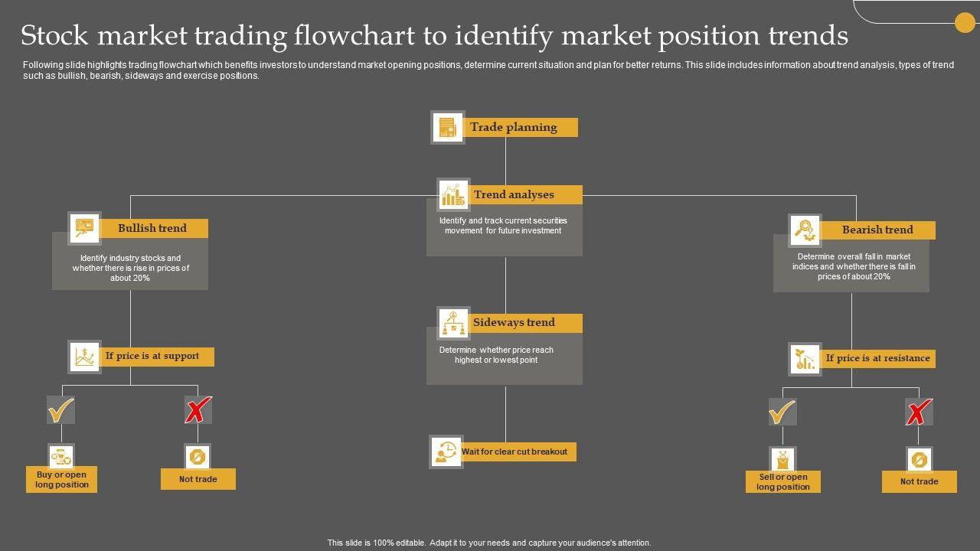The image size is (980, 551).
Task: Click the left checkmark under support
Action: [x=60, y=410]
